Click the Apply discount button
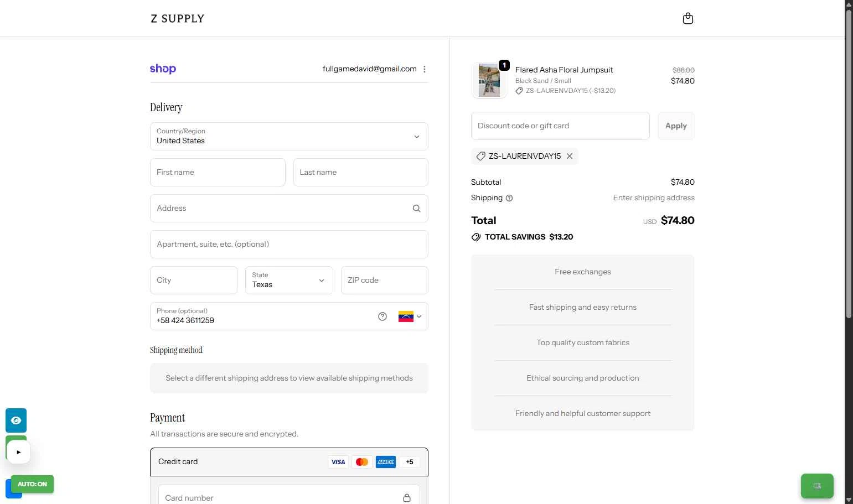Image resolution: width=853 pixels, height=504 pixels. (676, 126)
